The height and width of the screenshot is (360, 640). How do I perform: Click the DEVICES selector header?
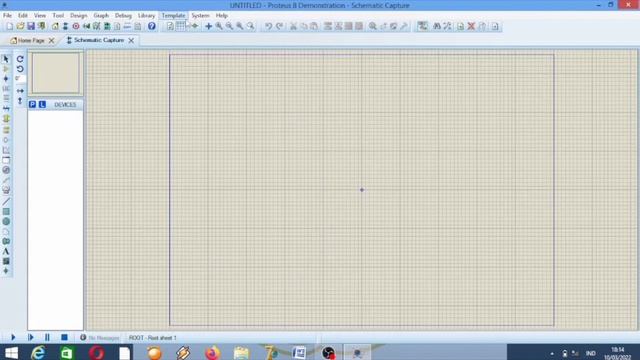[65, 104]
